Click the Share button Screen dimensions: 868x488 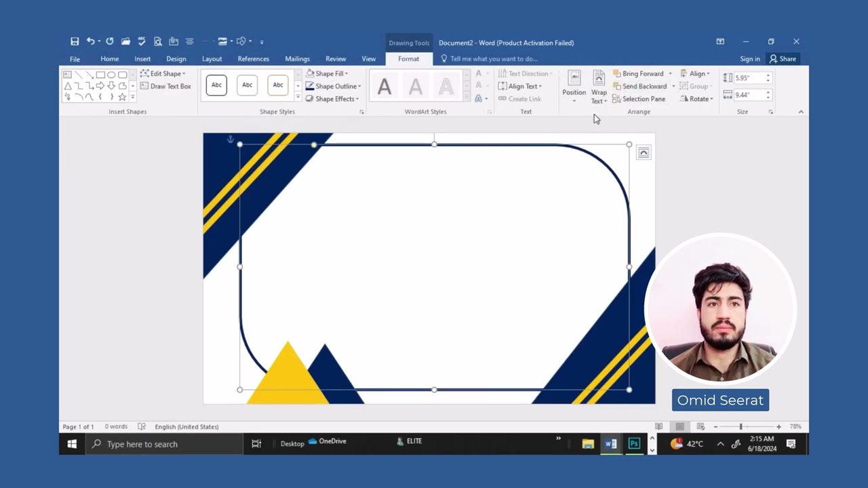[x=783, y=59]
